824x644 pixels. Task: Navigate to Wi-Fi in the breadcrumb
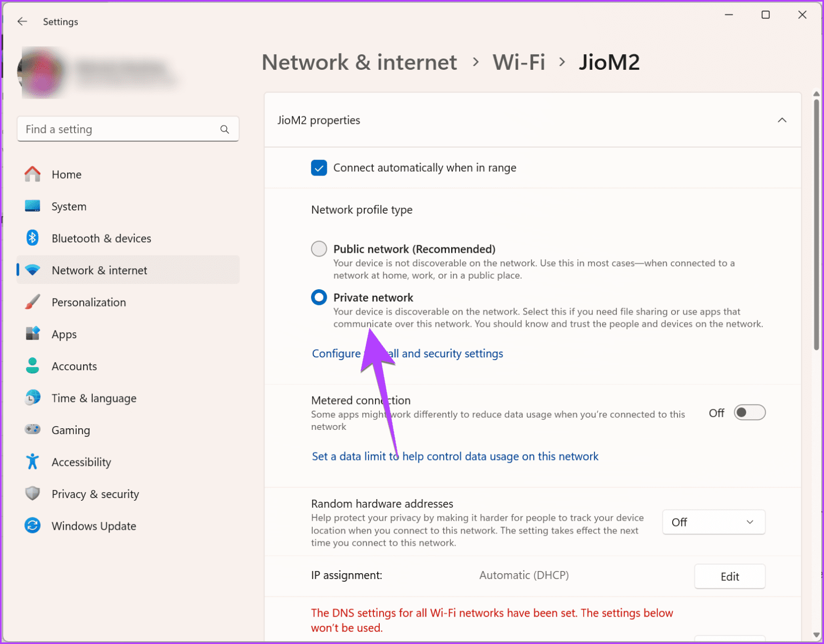pos(519,62)
